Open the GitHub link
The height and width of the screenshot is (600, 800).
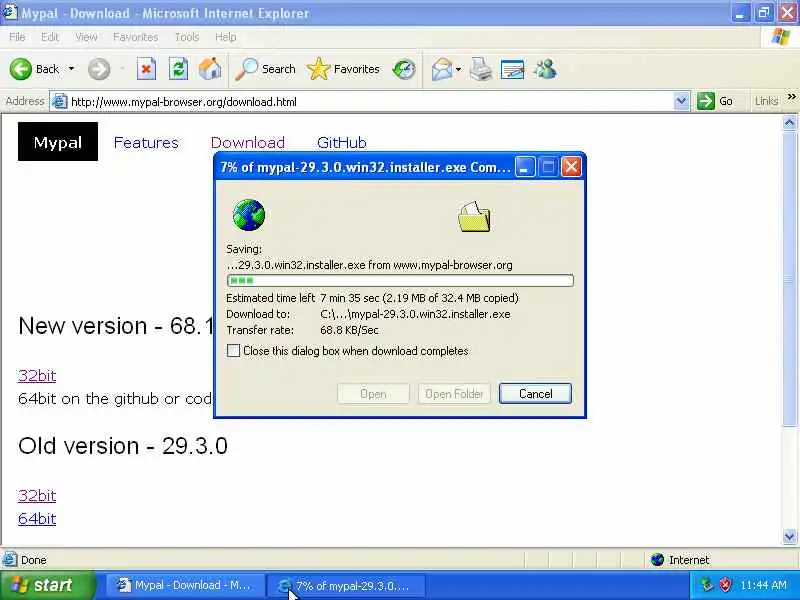[342, 142]
